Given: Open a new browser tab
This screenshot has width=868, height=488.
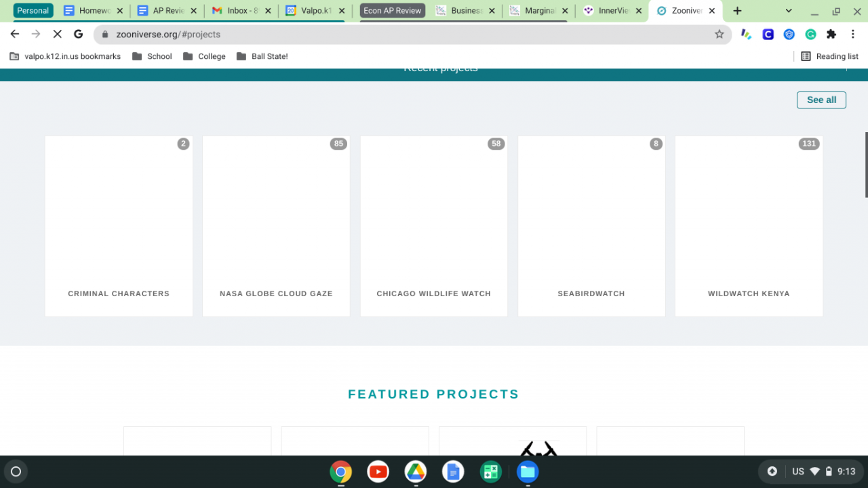Looking at the screenshot, I should point(737,11).
